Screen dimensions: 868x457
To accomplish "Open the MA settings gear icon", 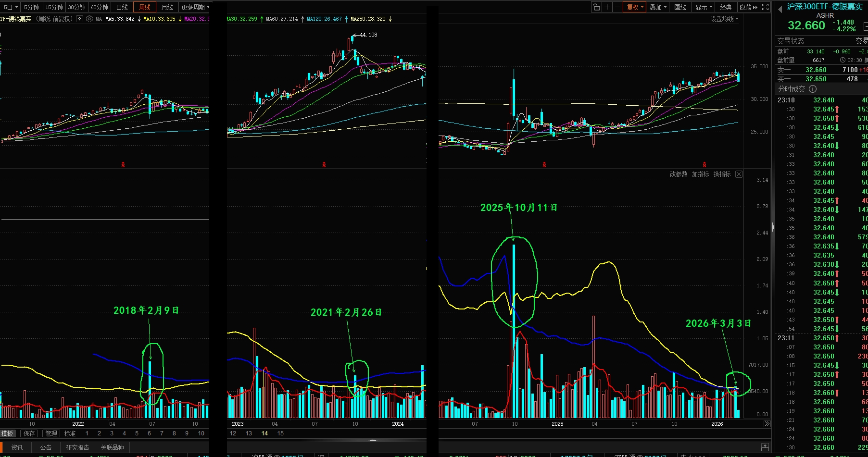I will click(89, 19).
